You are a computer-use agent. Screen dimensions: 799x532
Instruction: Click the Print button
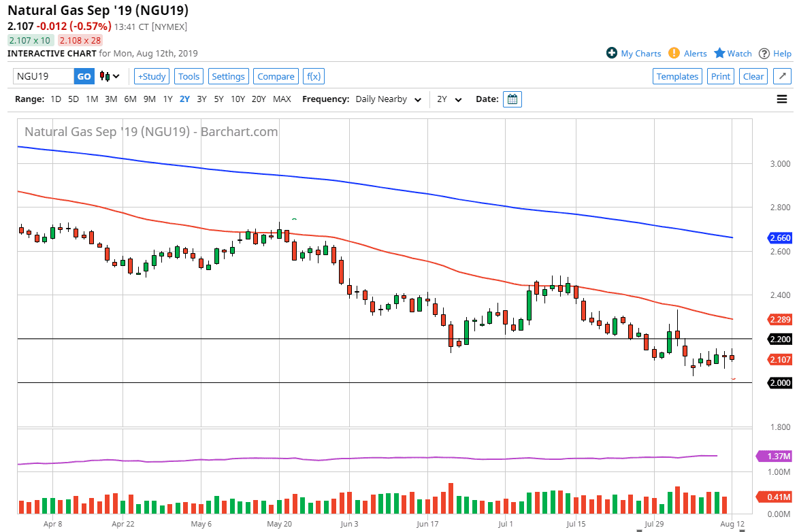(x=721, y=76)
